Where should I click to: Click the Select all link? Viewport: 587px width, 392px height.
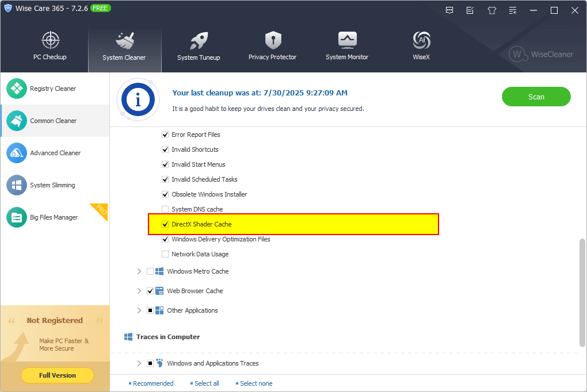tap(207, 383)
